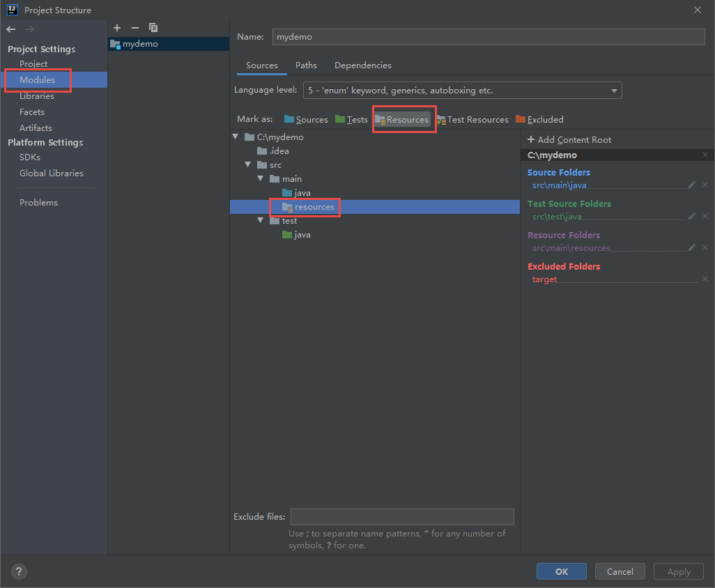Edit src\main\resources folder properties pencil
Screen dimensions: 715x588
(692, 248)
